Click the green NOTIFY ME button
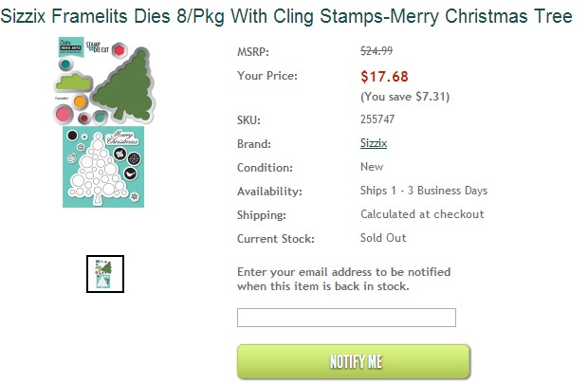This screenshot has height=384, width=588. pos(353,361)
